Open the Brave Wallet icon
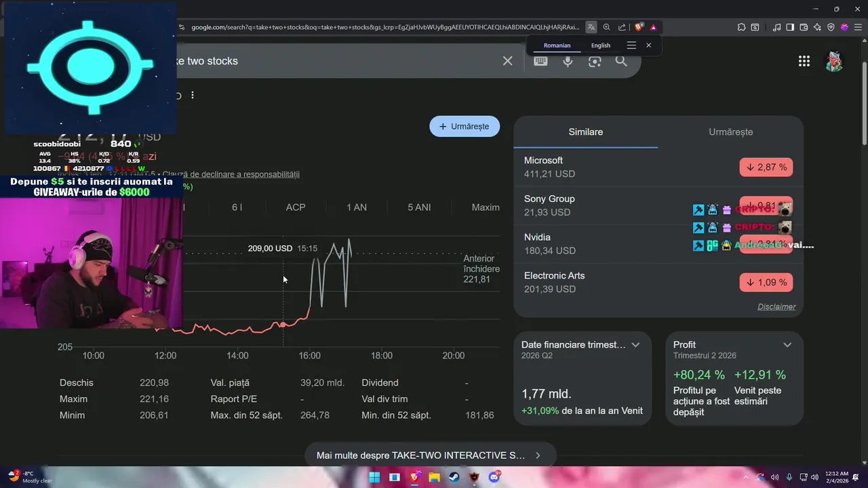Image resolution: width=868 pixels, height=488 pixels. pyautogui.click(x=804, y=27)
